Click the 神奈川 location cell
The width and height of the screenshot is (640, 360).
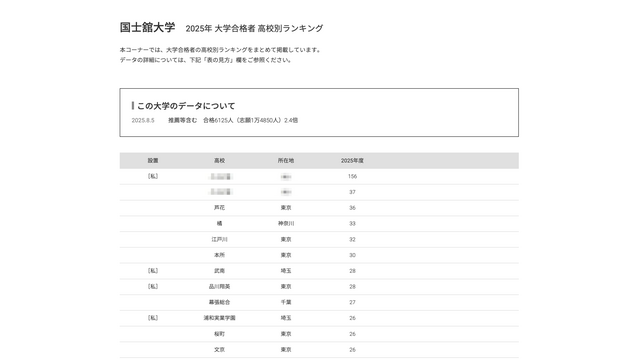coord(286,224)
